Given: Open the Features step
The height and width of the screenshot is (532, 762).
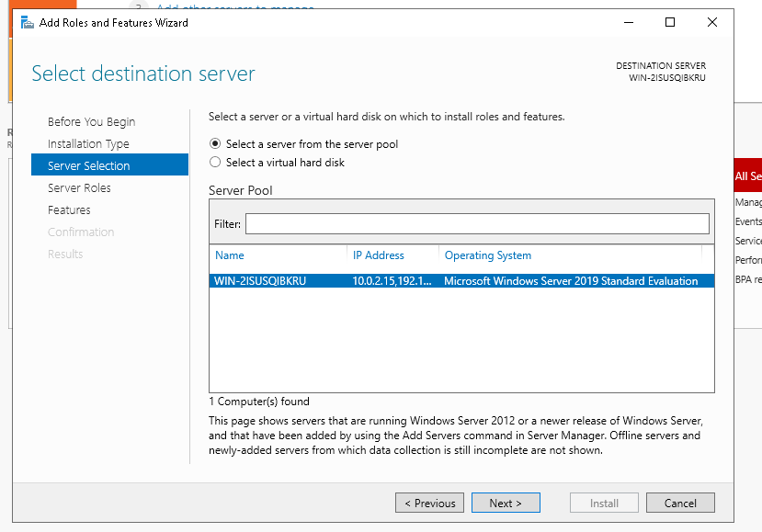Looking at the screenshot, I should coord(69,210).
